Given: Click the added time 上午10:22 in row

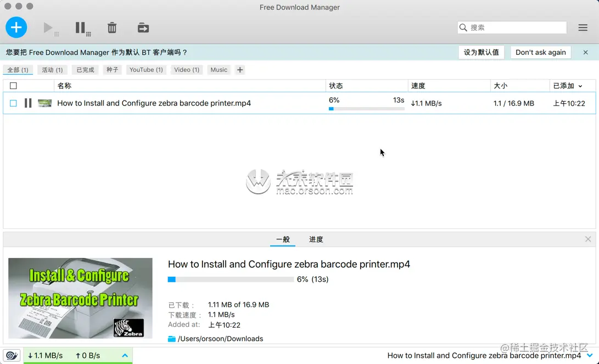Looking at the screenshot, I should point(569,104).
